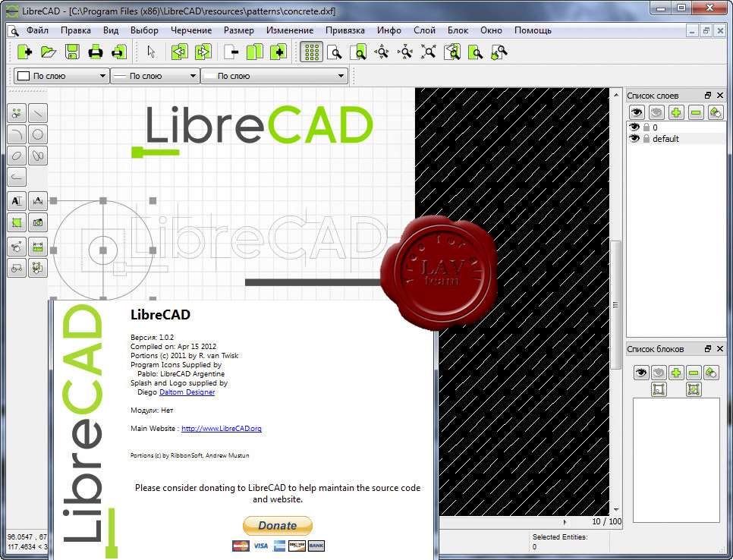733x560 pixels.
Task: Click the New document toolbar icon
Action: [x=25, y=52]
